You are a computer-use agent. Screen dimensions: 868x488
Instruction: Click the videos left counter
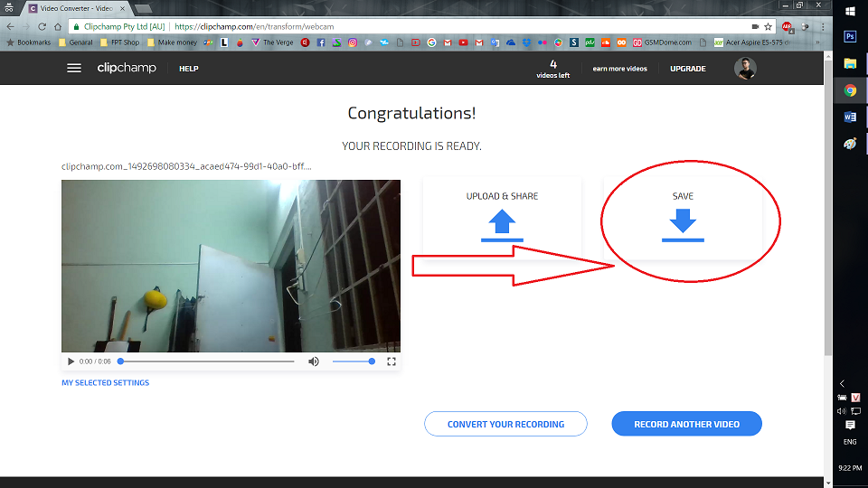point(553,70)
